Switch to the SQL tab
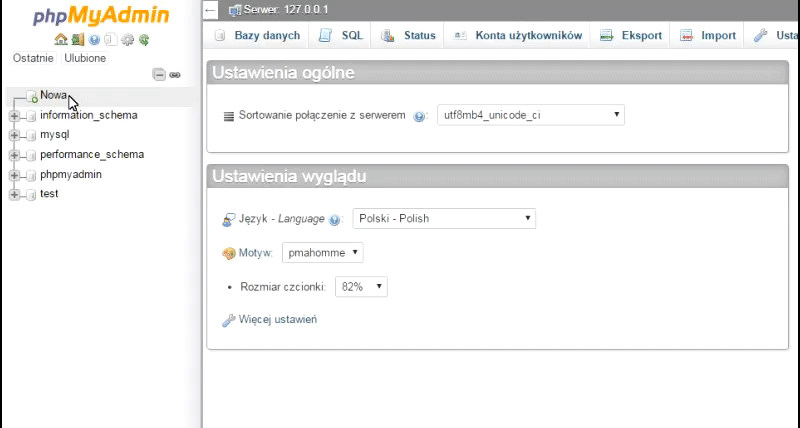Viewport: 800px width, 428px height. 340,35
